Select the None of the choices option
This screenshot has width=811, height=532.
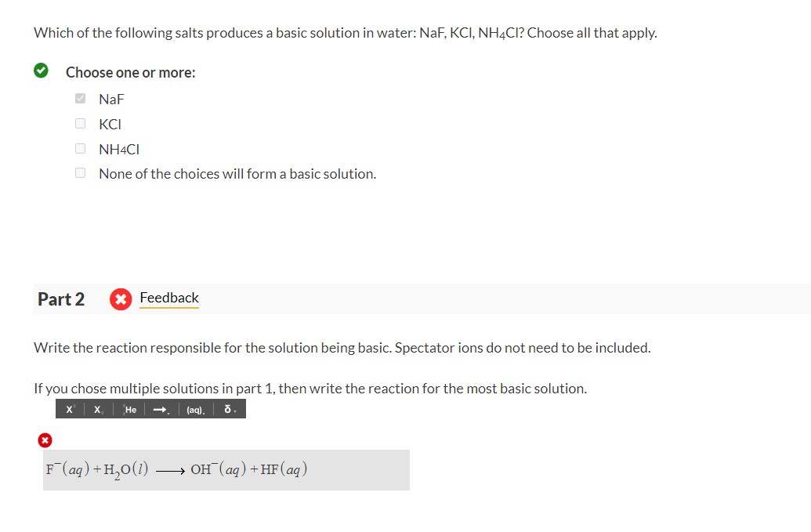pos(80,172)
